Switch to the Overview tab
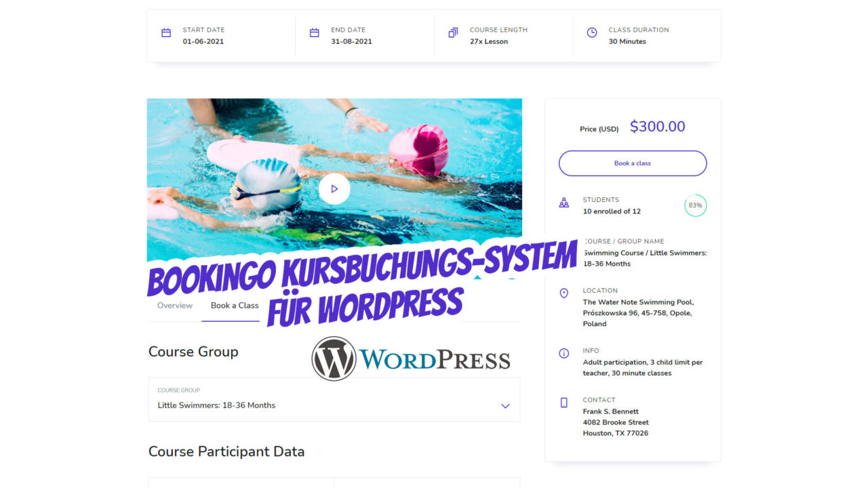The width and height of the screenshot is (868, 488). coord(175,306)
